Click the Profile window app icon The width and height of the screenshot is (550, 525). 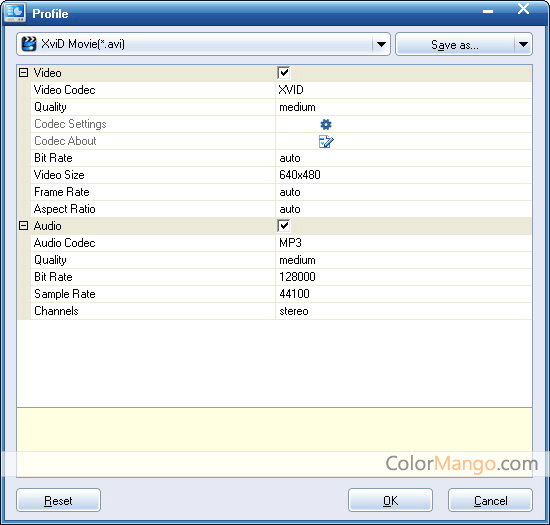[15, 12]
